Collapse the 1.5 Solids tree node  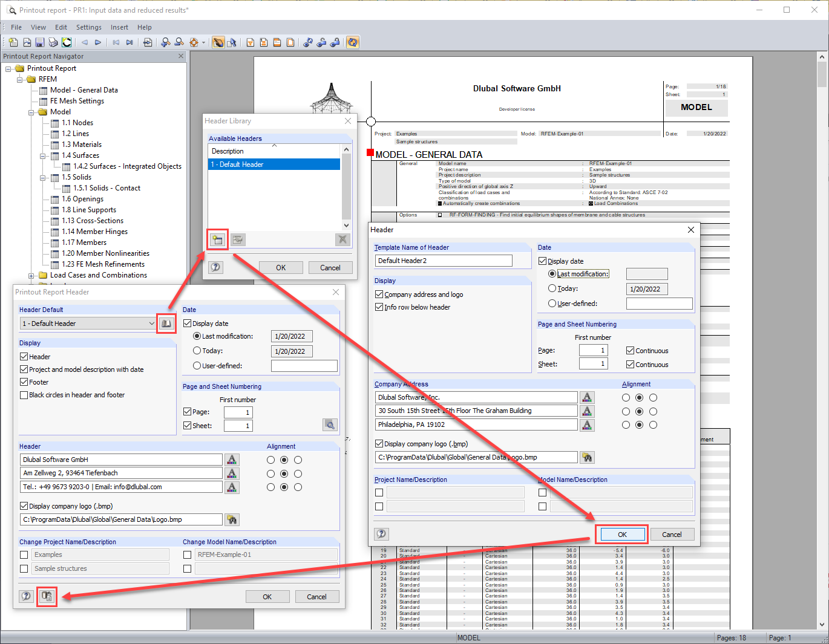[43, 177]
